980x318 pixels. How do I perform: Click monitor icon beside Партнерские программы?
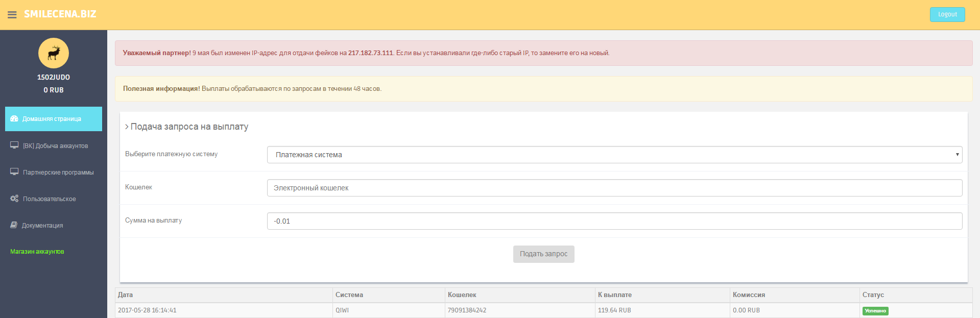[x=14, y=172]
